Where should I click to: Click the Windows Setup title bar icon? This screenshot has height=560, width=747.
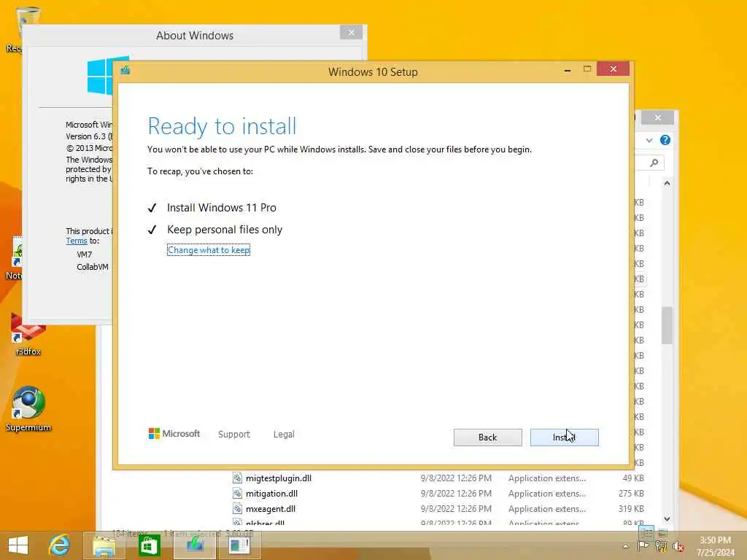[125, 71]
